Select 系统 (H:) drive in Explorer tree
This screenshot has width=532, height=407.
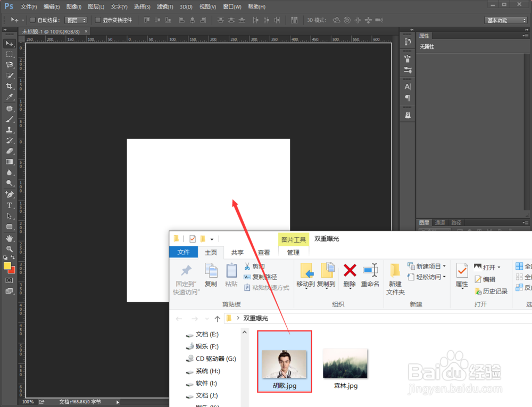pos(204,371)
